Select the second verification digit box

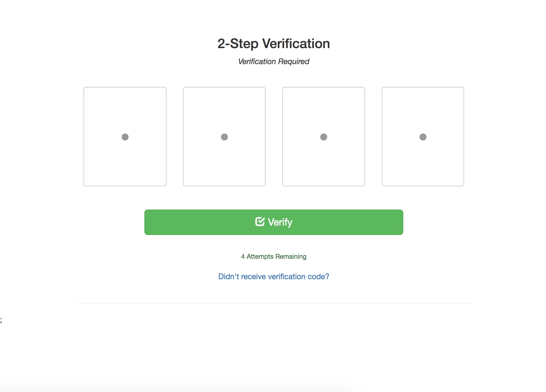click(224, 137)
